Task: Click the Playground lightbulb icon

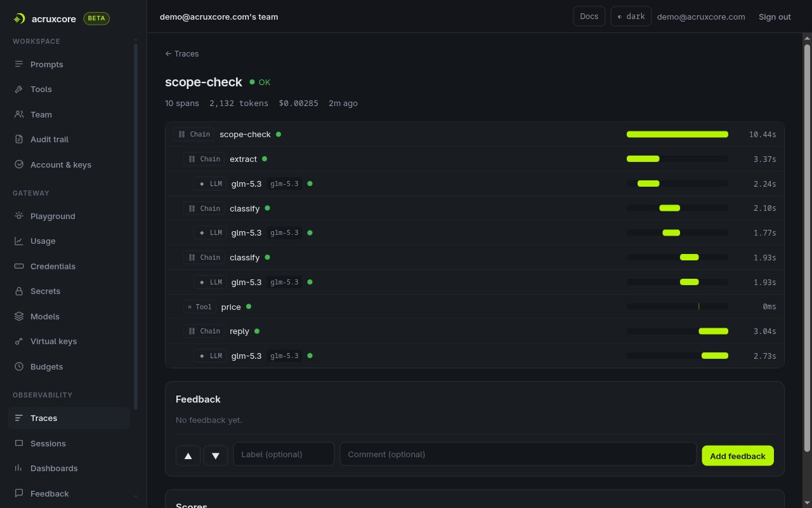Action: tap(19, 216)
